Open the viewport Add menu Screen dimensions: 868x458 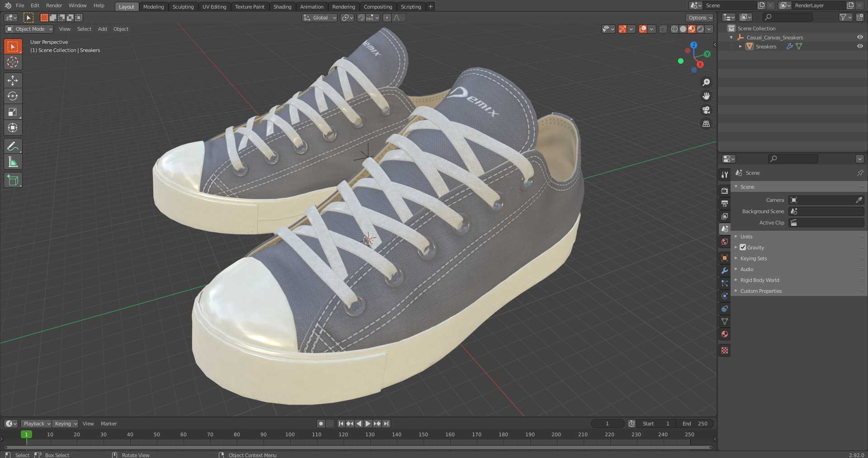tap(103, 29)
